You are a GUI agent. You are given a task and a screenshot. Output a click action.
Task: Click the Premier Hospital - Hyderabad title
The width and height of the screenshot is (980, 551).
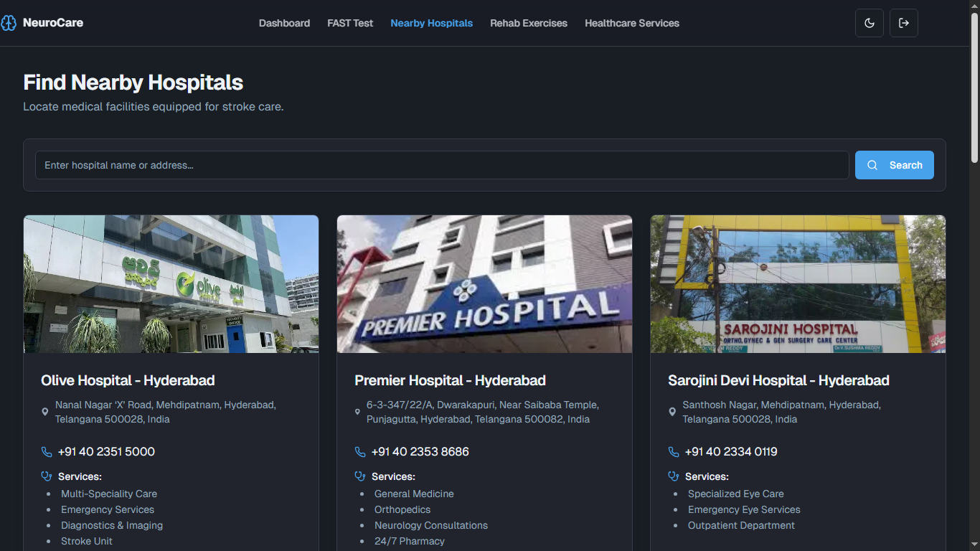450,380
